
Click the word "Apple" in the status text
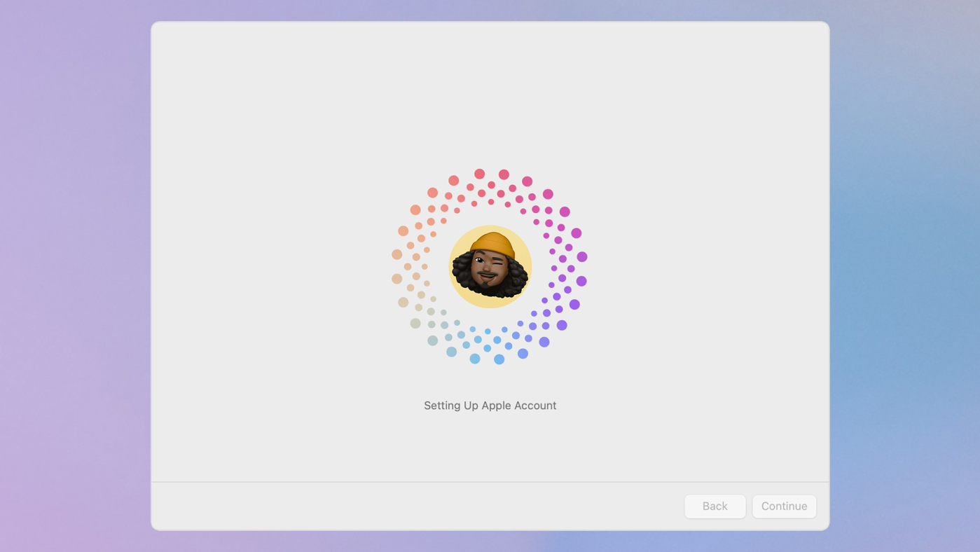tap(496, 406)
